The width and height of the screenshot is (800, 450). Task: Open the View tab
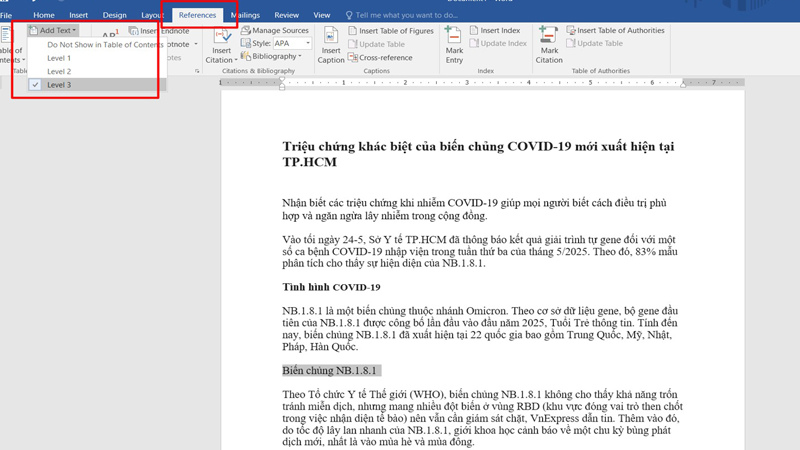(x=321, y=15)
